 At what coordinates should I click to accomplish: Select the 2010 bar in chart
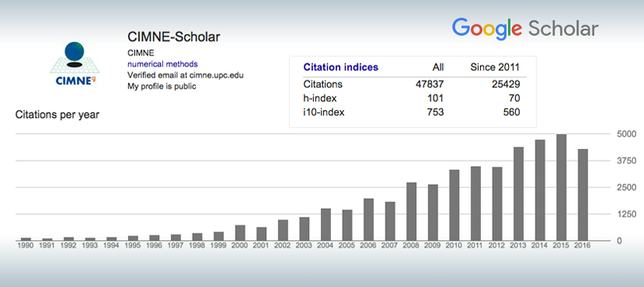point(454,205)
